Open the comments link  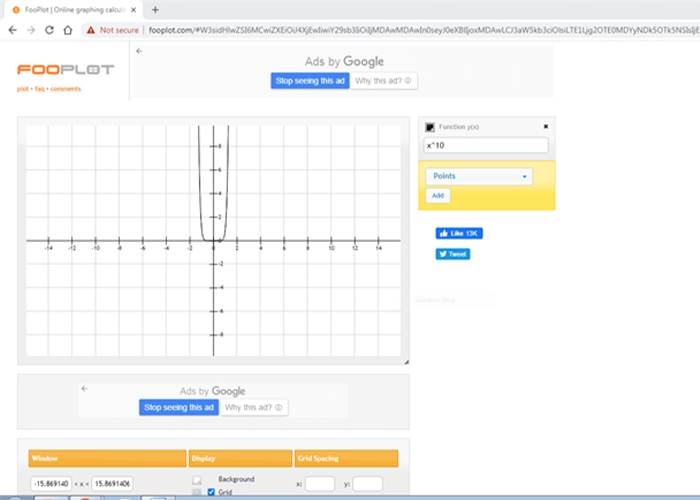point(66,89)
